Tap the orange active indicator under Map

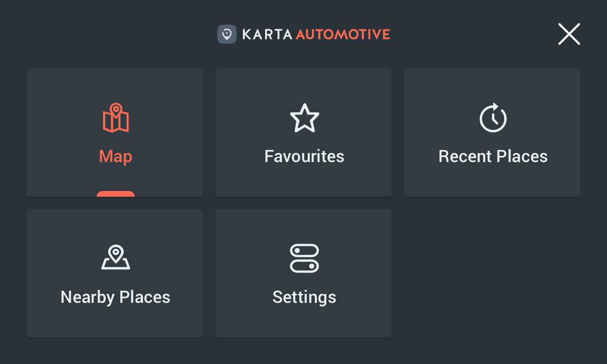coord(115,194)
